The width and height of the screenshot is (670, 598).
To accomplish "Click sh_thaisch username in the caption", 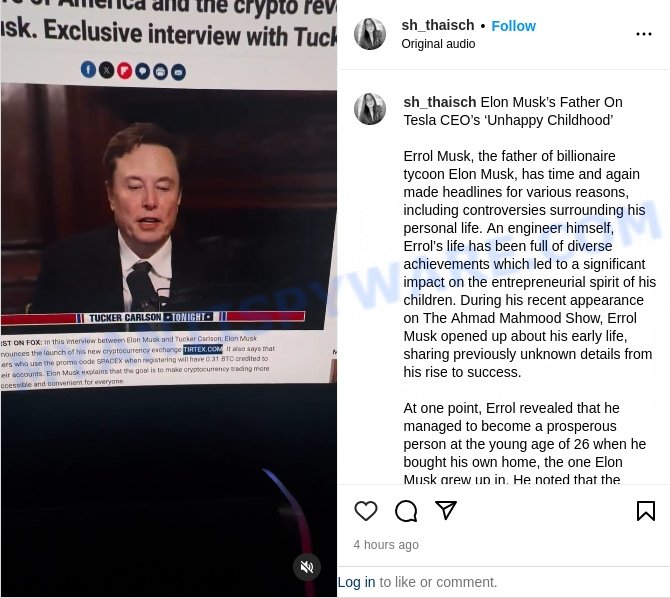I will (440, 102).
